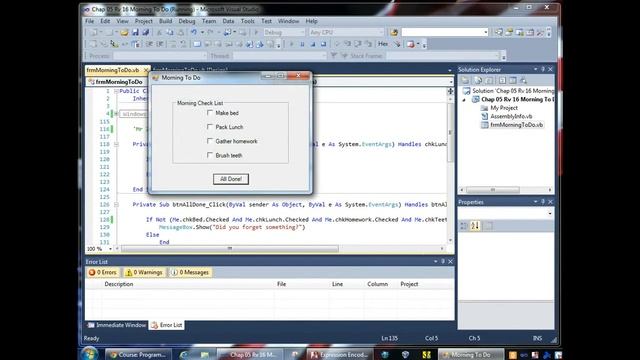Click Properties icon in Solution Explorer toolbar
This screenshot has width=640, height=360.
pyautogui.click(x=465, y=80)
